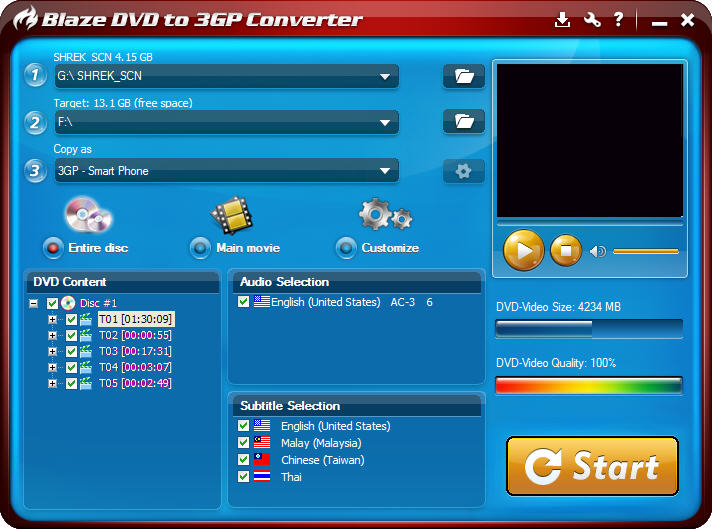Screen dimensions: 712x529
Task: Open help with the question mark icon
Action: [x=619, y=20]
